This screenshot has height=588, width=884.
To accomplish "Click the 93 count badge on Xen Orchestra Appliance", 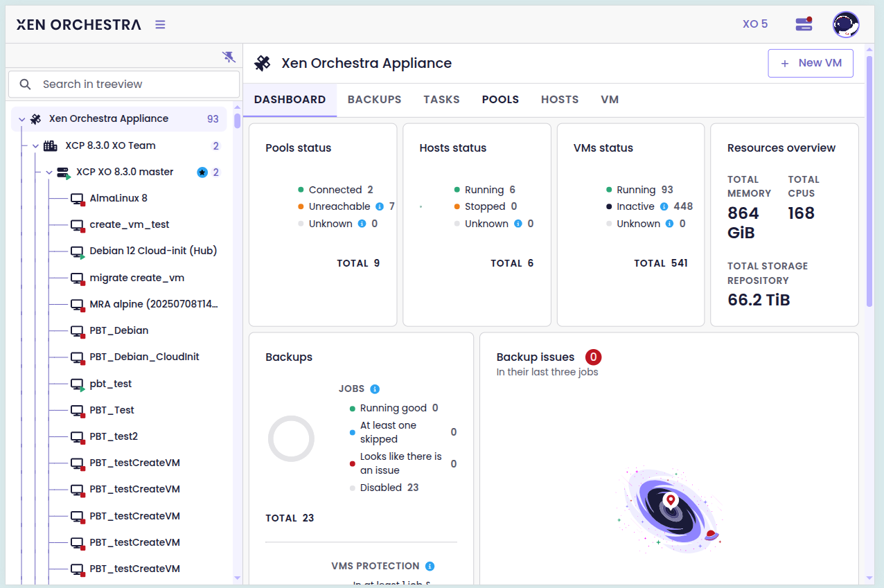I will tap(213, 119).
